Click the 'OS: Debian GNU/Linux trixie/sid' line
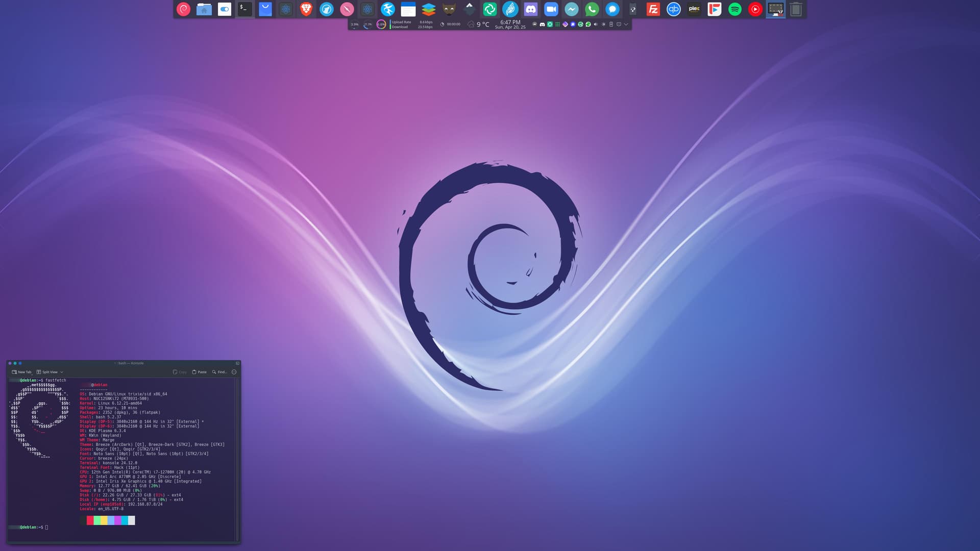Image resolution: width=980 pixels, height=551 pixels. [124, 394]
